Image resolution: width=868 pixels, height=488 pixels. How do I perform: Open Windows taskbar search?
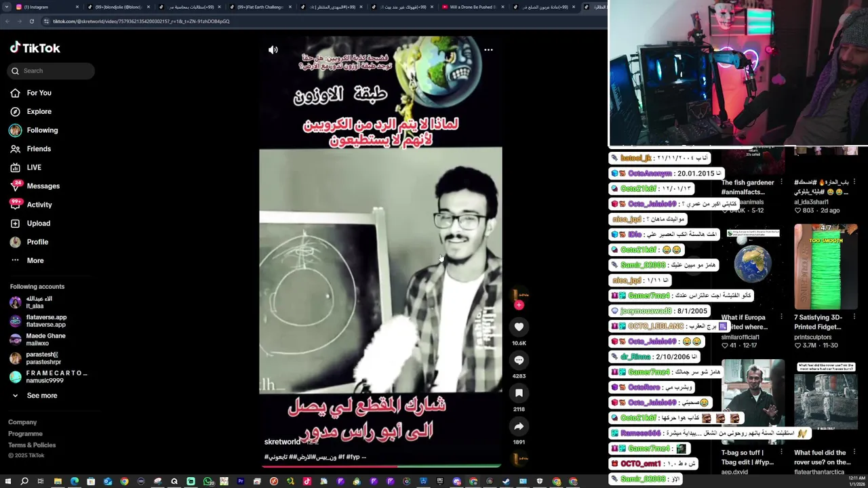pos(24,481)
